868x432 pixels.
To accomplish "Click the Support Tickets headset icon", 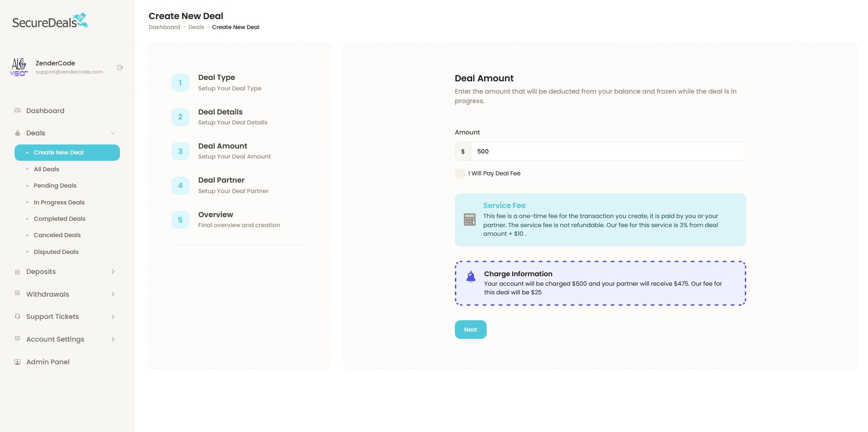I will 18,316.
